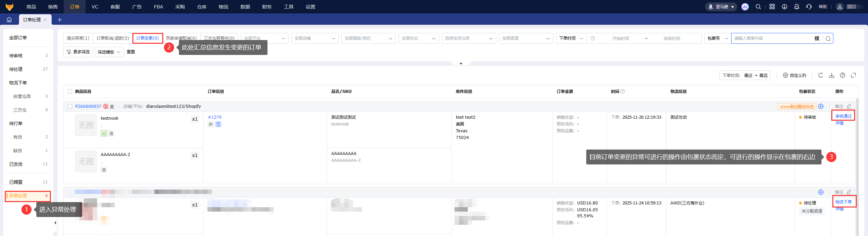Click the red blocked icon beside P26A600037
Screen dimensions: 868x236
click(106, 106)
